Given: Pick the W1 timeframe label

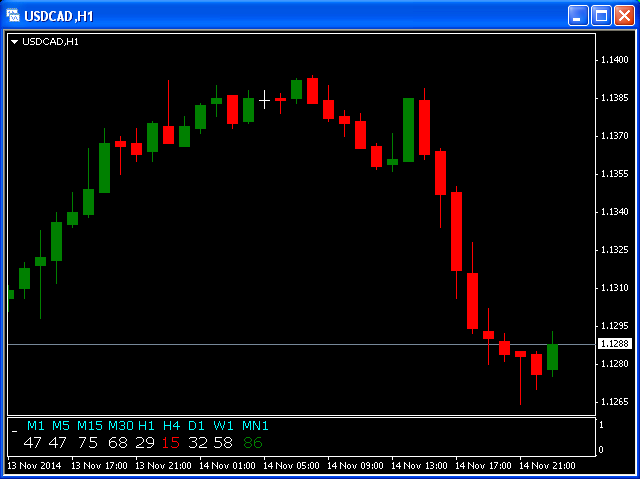Looking at the screenshot, I should pos(222,426).
